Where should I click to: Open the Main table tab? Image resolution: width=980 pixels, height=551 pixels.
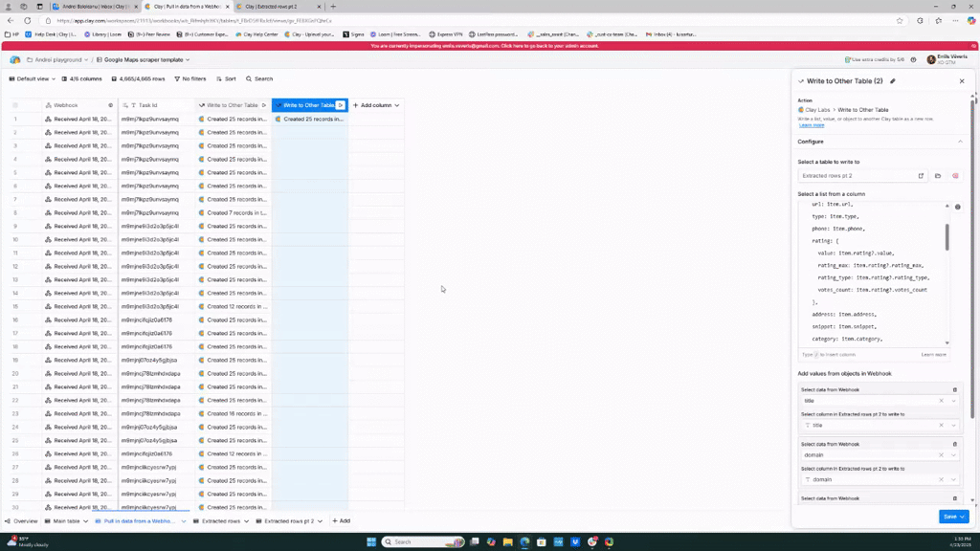(x=66, y=521)
